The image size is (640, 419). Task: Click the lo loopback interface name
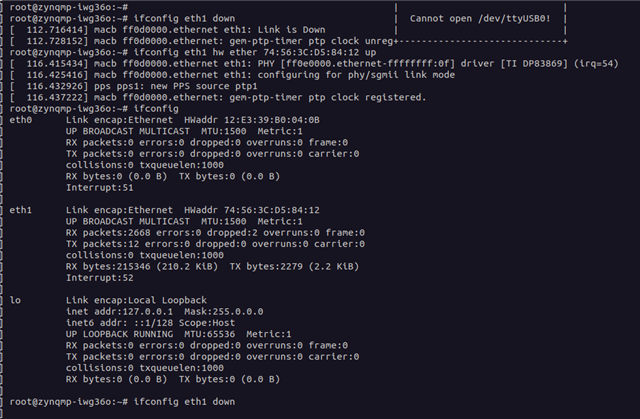[15, 300]
